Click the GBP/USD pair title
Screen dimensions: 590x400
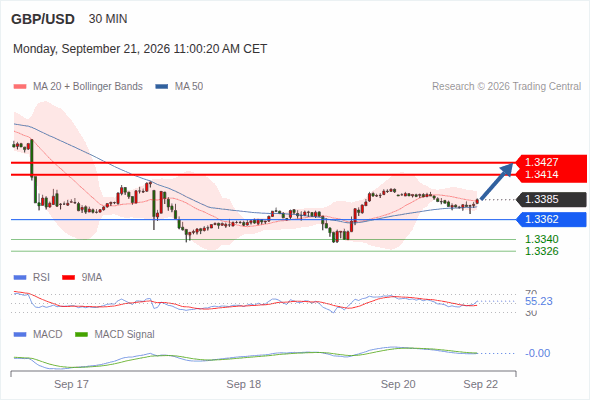(43, 19)
